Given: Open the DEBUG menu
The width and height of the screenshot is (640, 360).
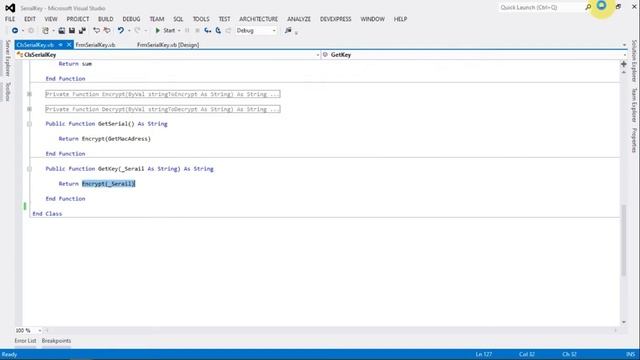Looking at the screenshot, I should tap(131, 19).
